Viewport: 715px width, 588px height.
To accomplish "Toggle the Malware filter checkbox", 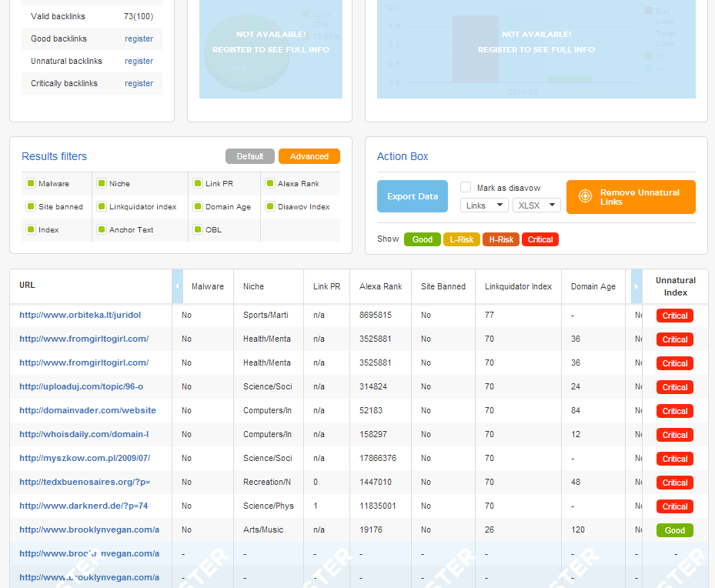I will pyautogui.click(x=31, y=184).
